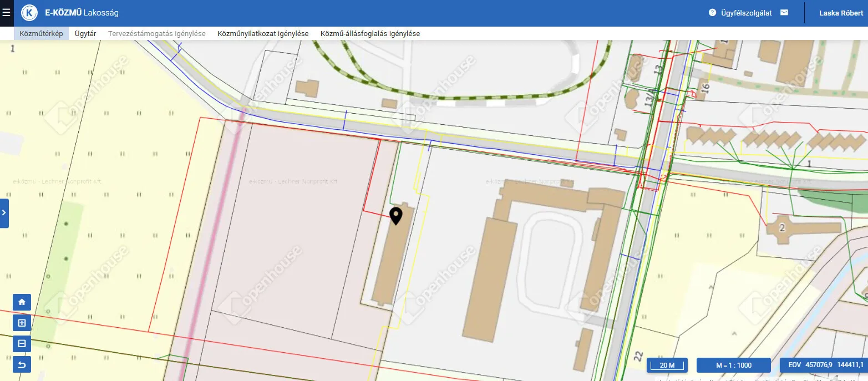
Task: Click the 20 M scale bar indicator
Action: coord(667,365)
